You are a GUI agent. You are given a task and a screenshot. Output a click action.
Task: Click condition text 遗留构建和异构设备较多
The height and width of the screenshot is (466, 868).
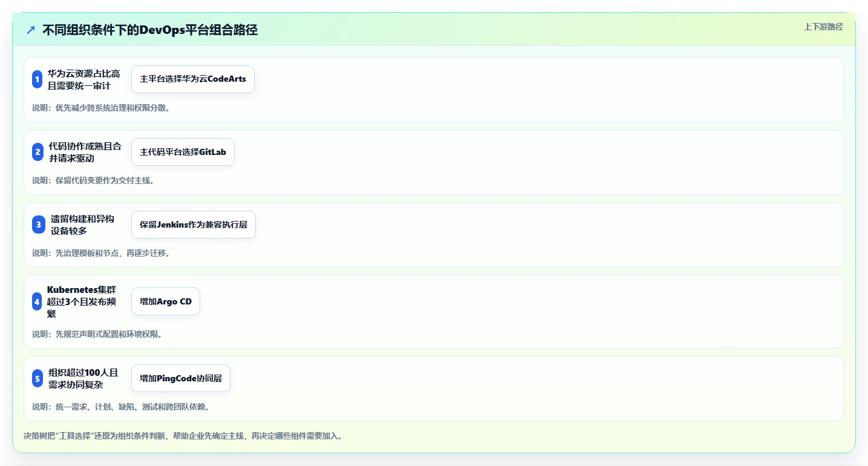[83, 225]
